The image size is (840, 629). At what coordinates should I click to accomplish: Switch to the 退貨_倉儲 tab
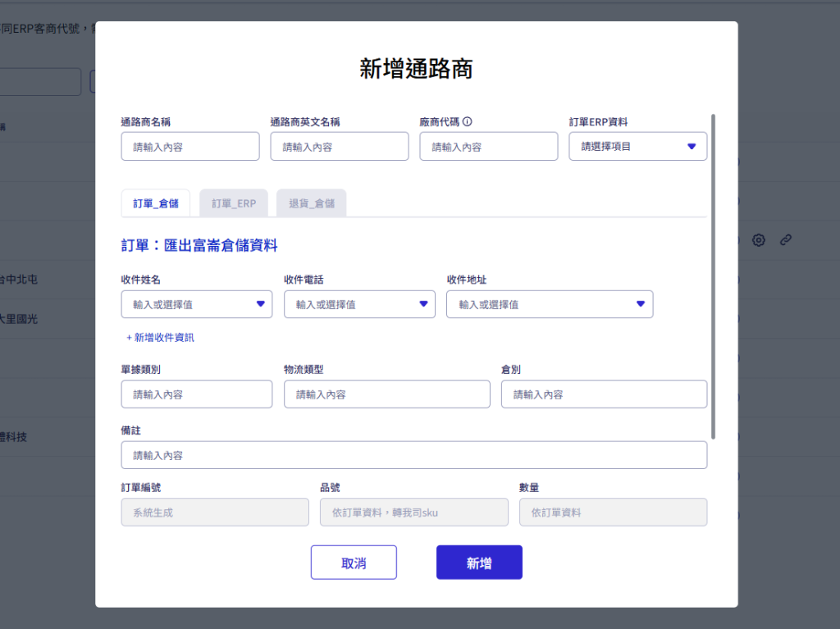[311, 203]
